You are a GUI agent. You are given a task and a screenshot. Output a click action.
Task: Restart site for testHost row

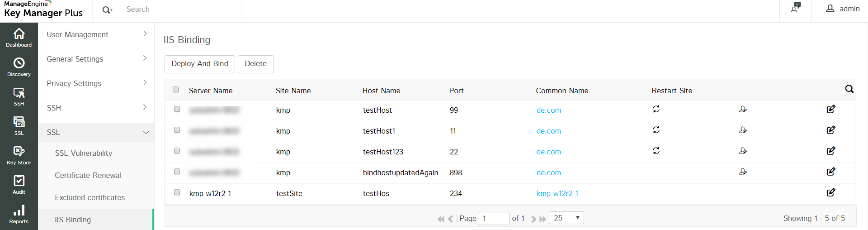point(656,109)
